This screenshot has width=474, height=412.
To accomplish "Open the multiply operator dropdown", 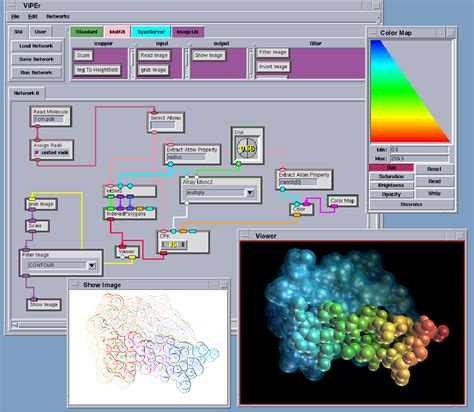I will pos(250,193).
